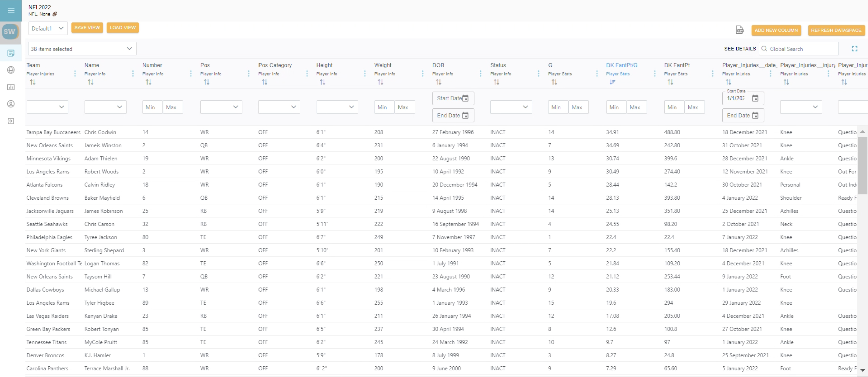
Task: Click SEE DETAILS link
Action: pos(740,49)
